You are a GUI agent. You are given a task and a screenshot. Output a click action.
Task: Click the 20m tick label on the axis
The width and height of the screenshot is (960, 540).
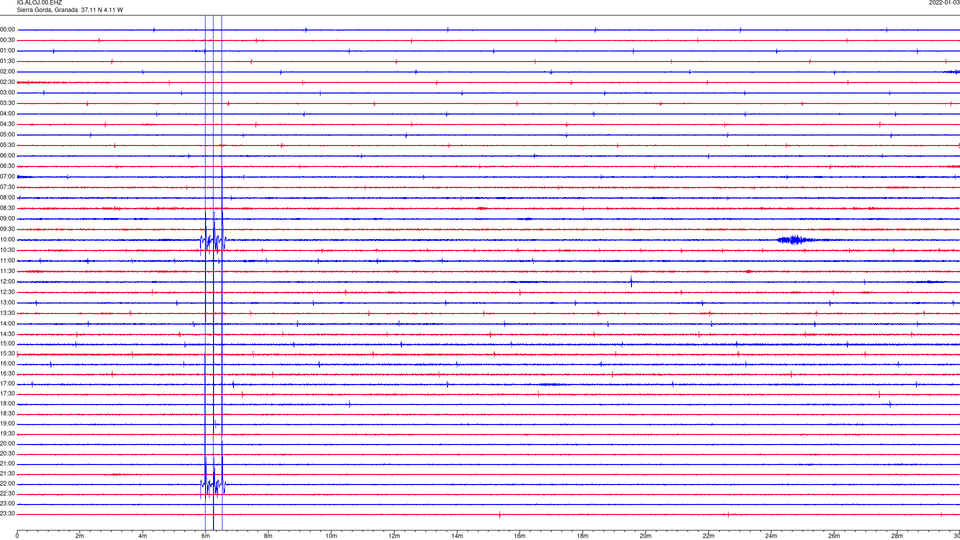(x=645, y=536)
